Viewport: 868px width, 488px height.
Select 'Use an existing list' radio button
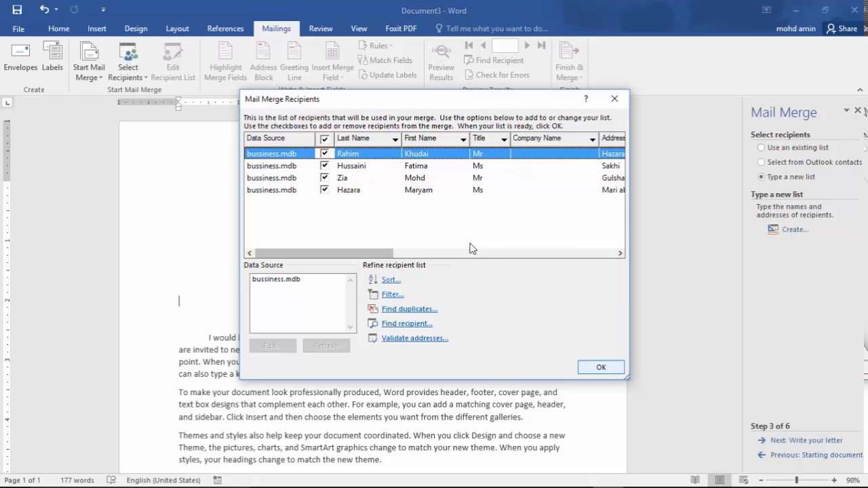click(762, 147)
